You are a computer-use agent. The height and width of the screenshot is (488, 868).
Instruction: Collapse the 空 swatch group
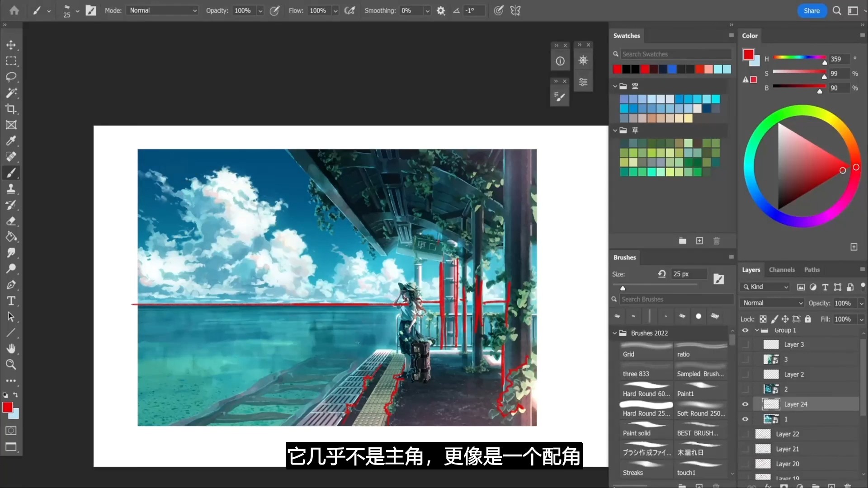615,86
